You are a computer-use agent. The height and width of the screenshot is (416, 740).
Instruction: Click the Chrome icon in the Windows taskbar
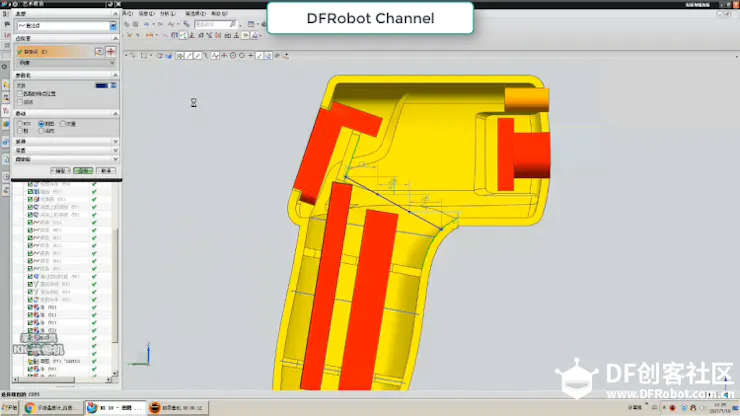click(x=30, y=408)
